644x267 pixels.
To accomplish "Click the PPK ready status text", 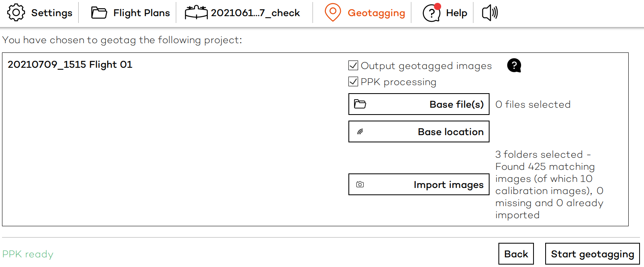I will (x=28, y=254).
